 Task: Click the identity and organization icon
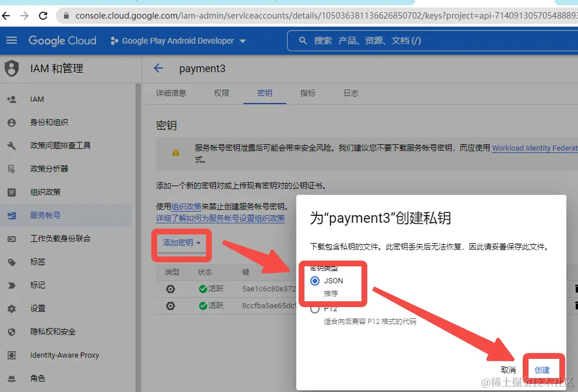coord(12,122)
